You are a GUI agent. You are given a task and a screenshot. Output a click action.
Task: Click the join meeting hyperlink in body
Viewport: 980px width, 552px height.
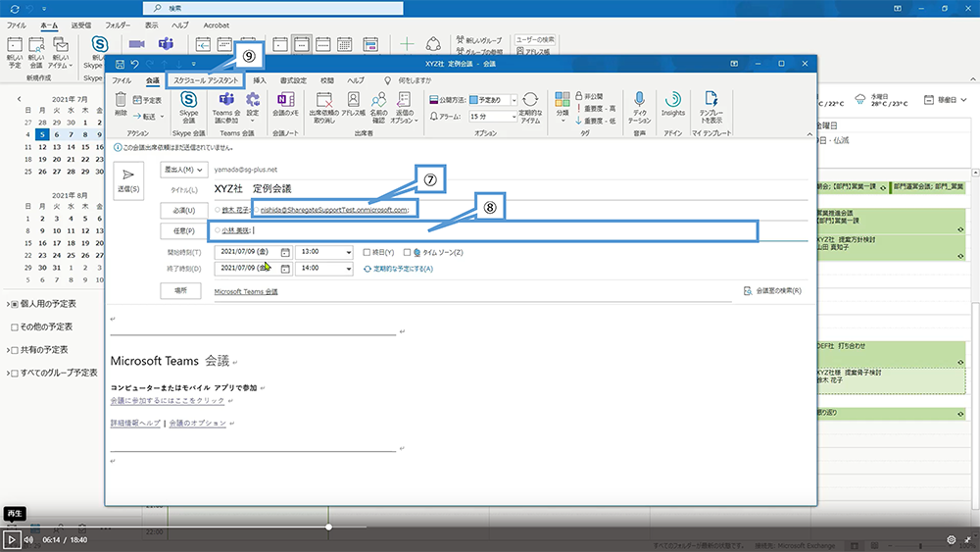167,401
